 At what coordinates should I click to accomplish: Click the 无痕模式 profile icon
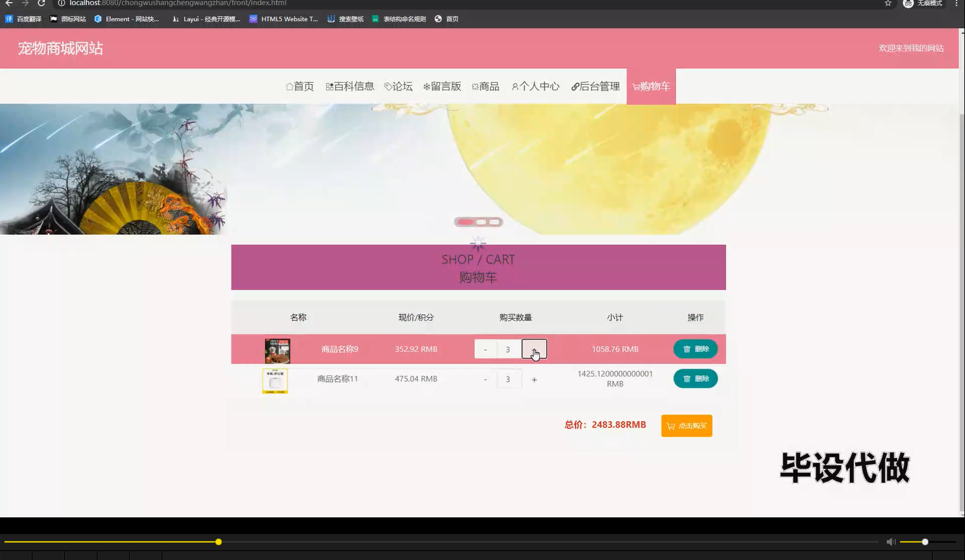[908, 4]
